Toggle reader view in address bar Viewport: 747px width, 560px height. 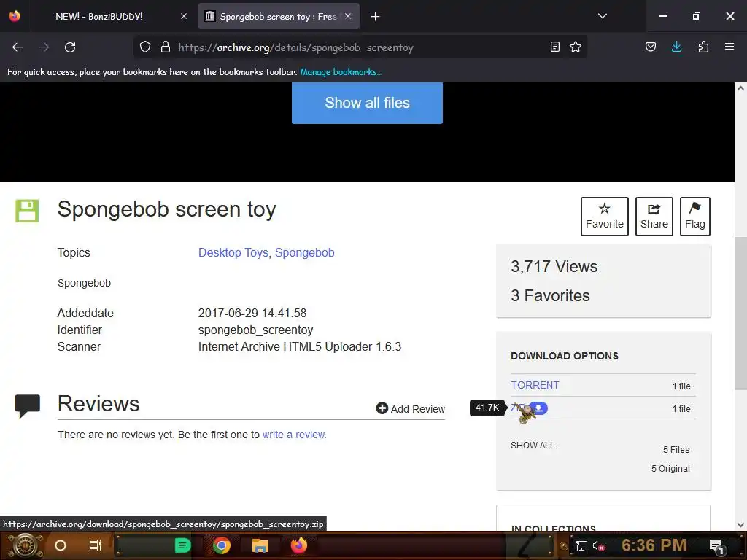pos(555,47)
